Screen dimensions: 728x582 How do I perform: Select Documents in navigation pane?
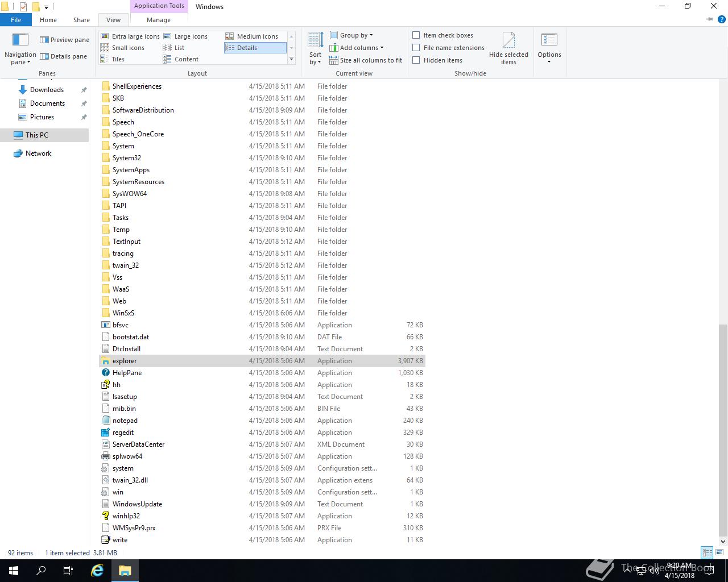pyautogui.click(x=47, y=103)
